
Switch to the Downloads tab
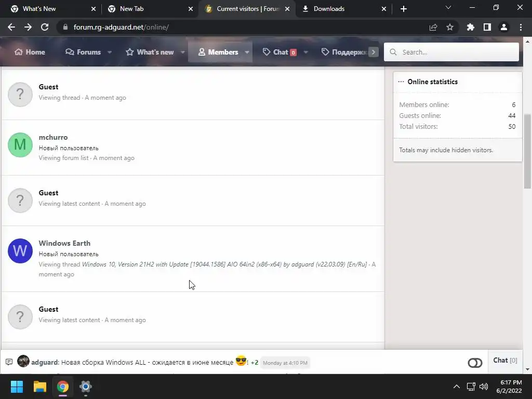(x=344, y=9)
